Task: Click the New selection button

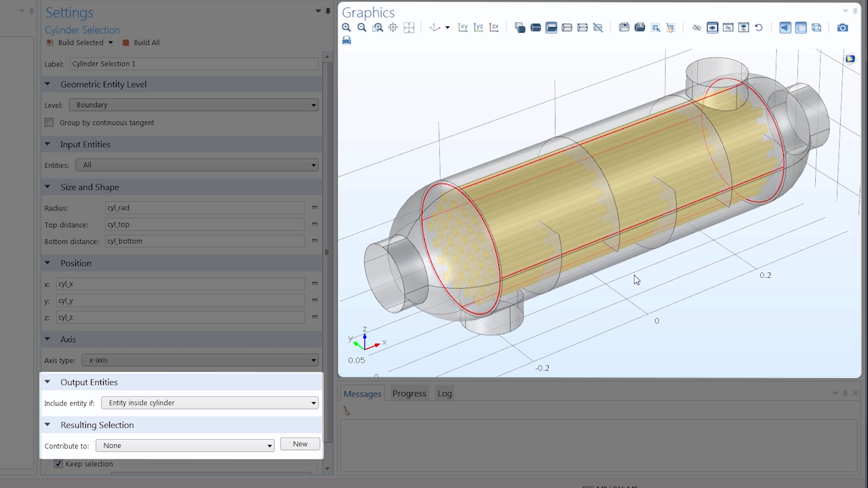Action: pyautogui.click(x=300, y=445)
